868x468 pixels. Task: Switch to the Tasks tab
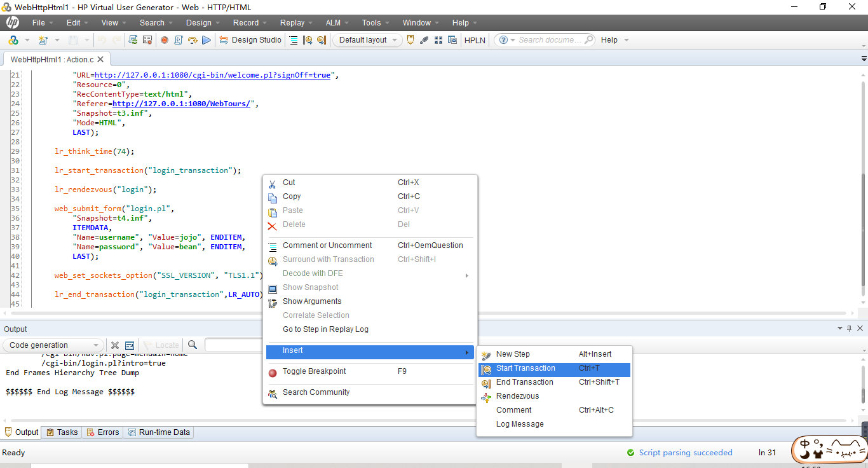[x=62, y=432]
